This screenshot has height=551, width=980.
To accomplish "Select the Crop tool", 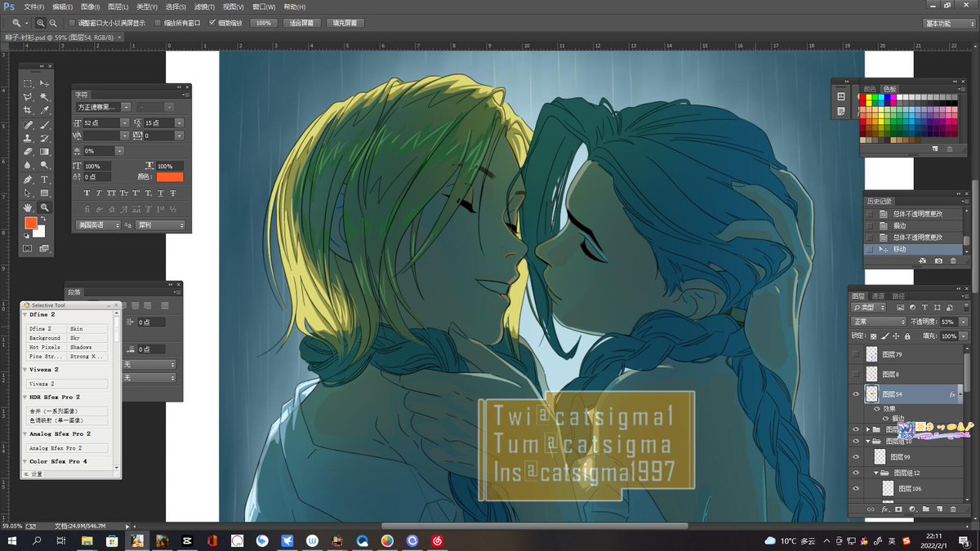I will [x=28, y=111].
